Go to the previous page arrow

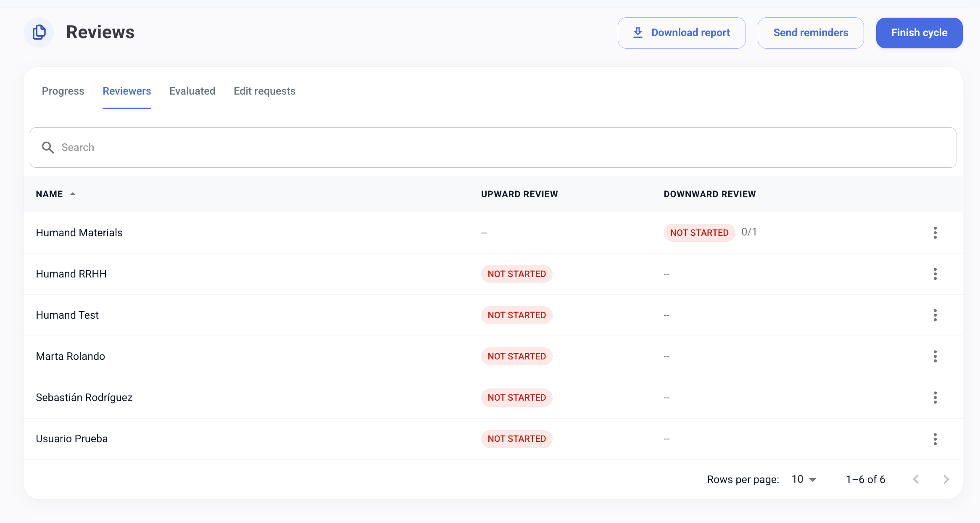[916, 479]
